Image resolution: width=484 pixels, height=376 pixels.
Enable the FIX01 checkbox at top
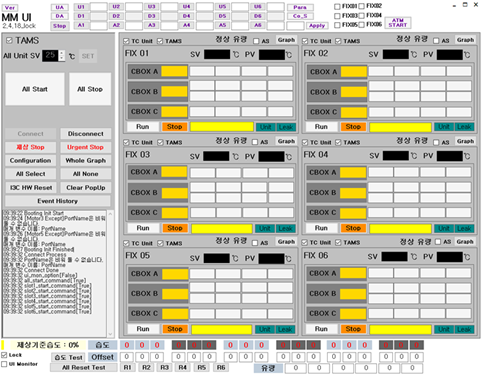pos(337,6)
